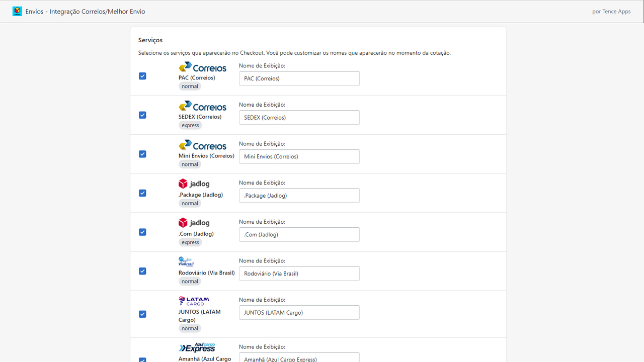Click the LATAM Cargo logo

[x=194, y=301]
